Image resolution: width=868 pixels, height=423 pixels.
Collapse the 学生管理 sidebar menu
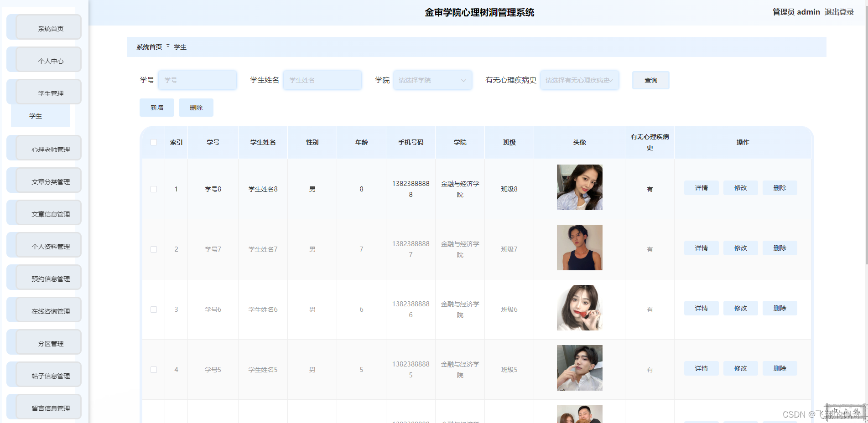[x=44, y=92]
